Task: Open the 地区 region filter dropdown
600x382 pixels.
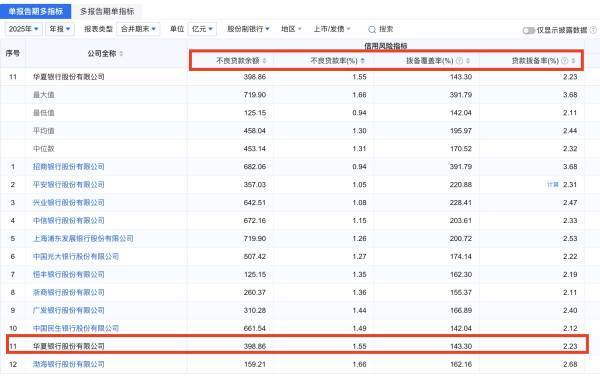Action: pyautogui.click(x=291, y=29)
